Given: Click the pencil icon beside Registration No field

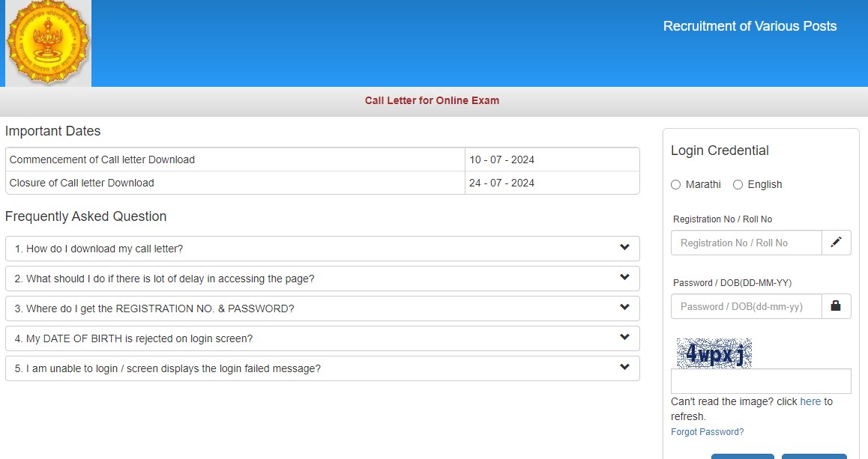Looking at the screenshot, I should point(836,243).
